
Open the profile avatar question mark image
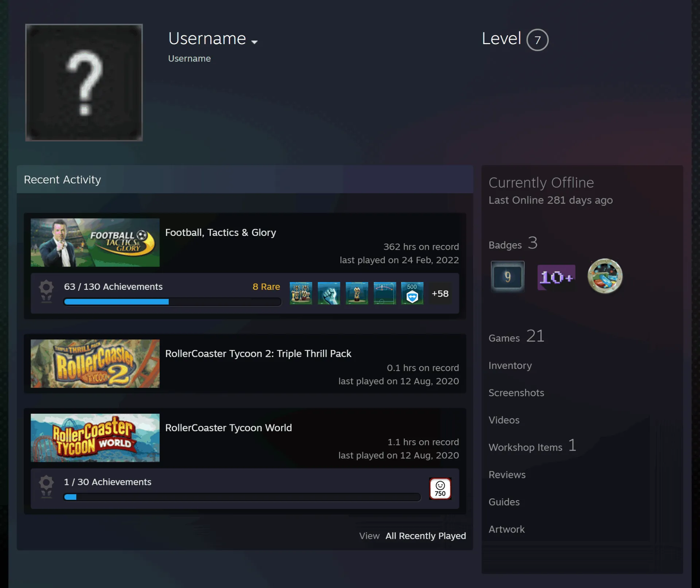pos(84,82)
